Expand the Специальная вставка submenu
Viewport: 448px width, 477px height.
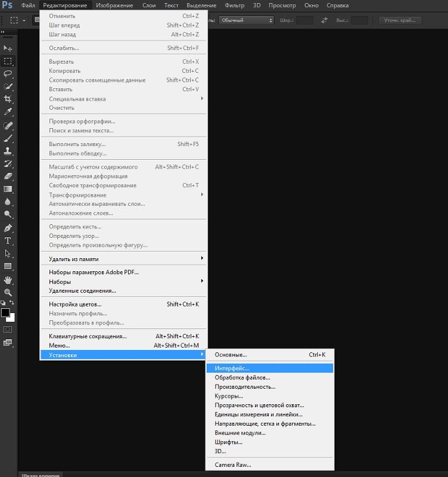point(124,98)
